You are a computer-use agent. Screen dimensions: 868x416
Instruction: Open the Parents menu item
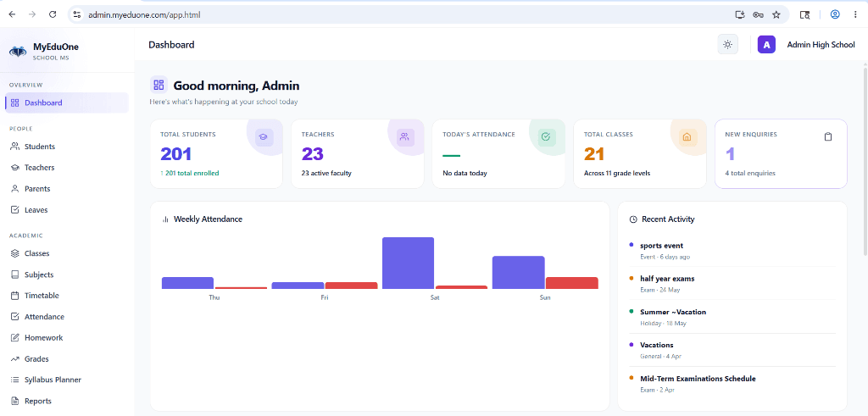[x=67, y=189]
